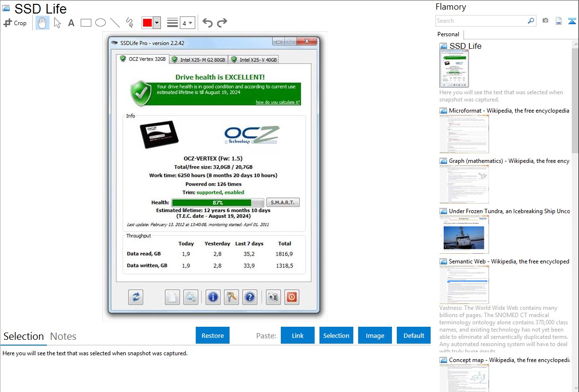
Task: Click the 'supported, enabled' Trim status text
Action: pos(220,192)
